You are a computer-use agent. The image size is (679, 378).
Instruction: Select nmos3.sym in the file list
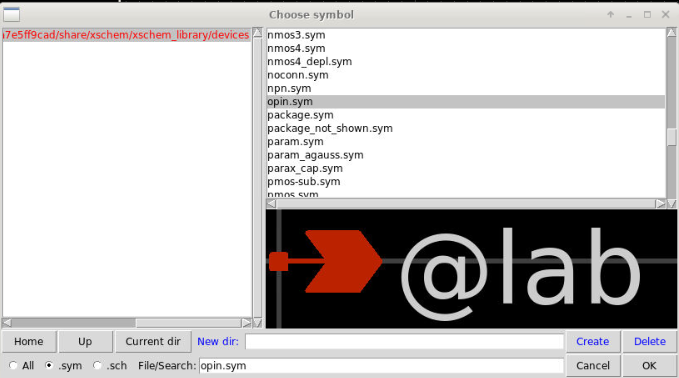(x=466, y=35)
